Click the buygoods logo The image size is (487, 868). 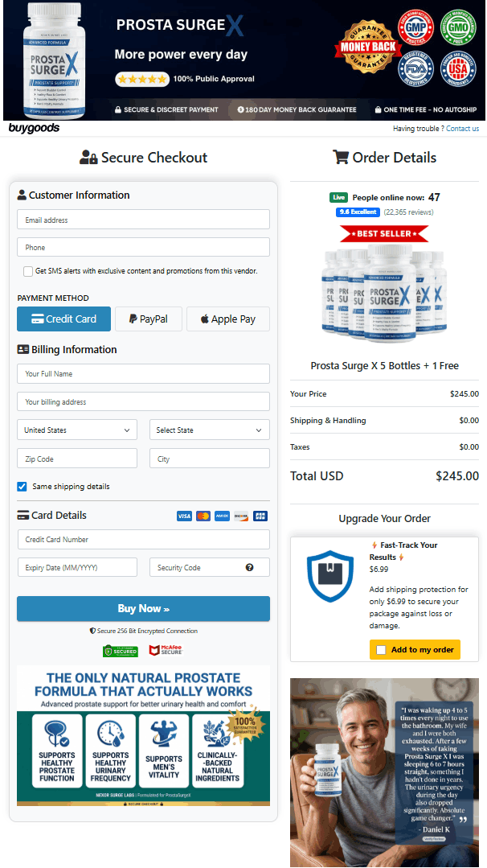coord(34,129)
